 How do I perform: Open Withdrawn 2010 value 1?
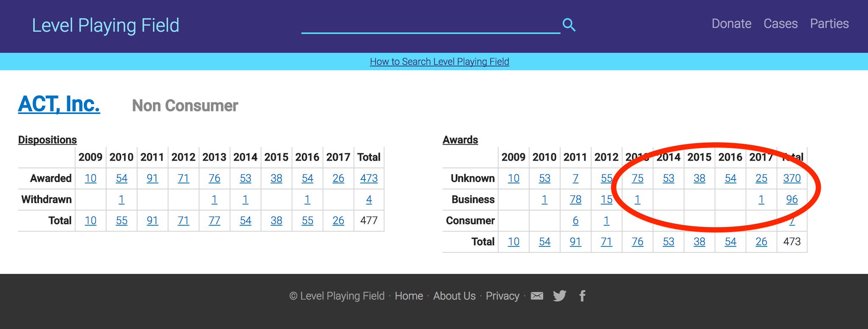pyautogui.click(x=122, y=199)
